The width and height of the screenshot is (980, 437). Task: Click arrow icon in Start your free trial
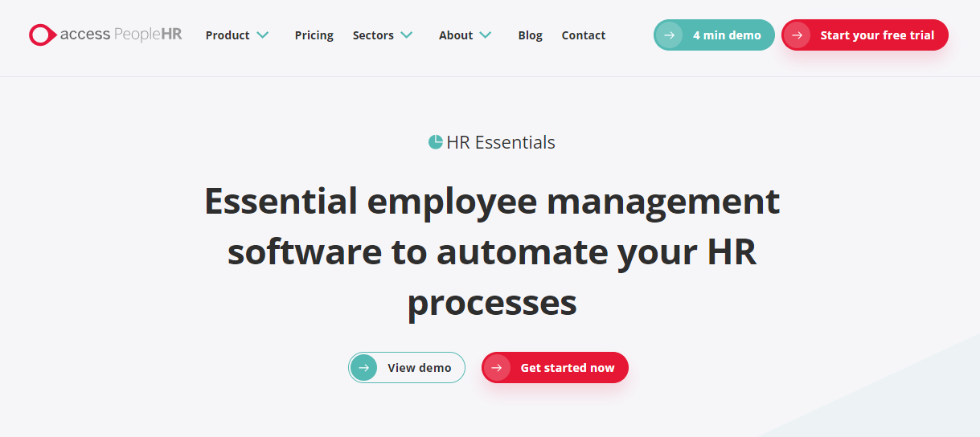(797, 35)
